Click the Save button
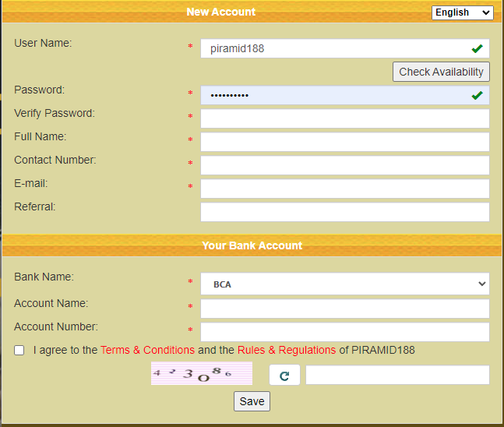This screenshot has width=504, height=427. (x=252, y=401)
